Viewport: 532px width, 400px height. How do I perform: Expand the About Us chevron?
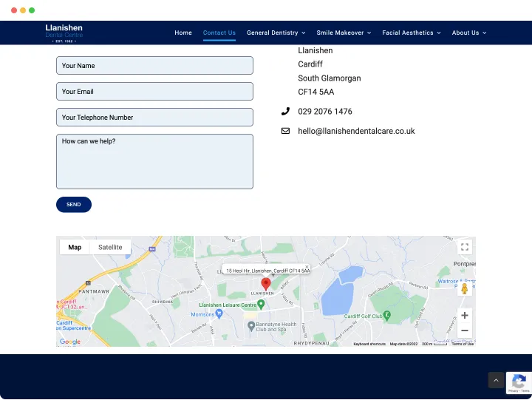485,33
